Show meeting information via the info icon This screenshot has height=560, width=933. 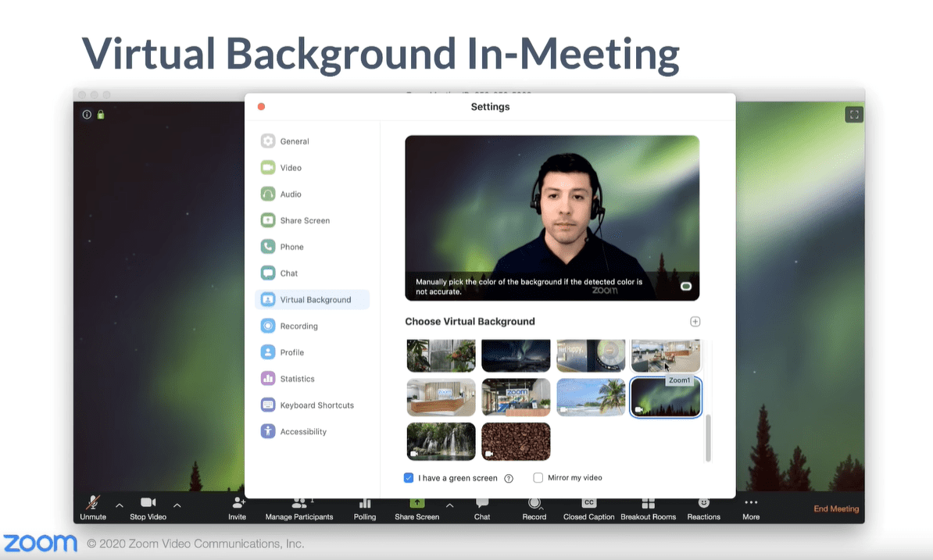(x=87, y=114)
